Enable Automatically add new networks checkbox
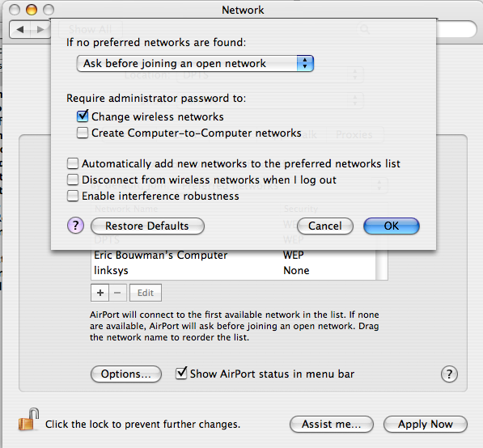 pyautogui.click(x=73, y=163)
